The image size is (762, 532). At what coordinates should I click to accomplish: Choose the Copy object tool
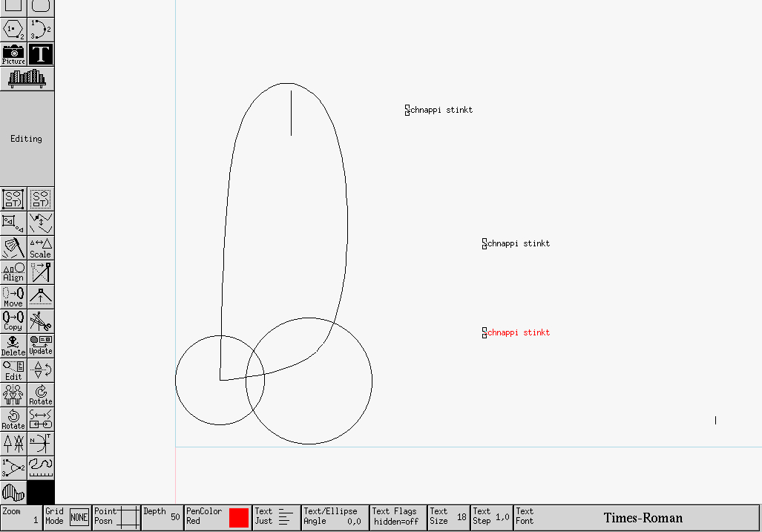click(13, 321)
